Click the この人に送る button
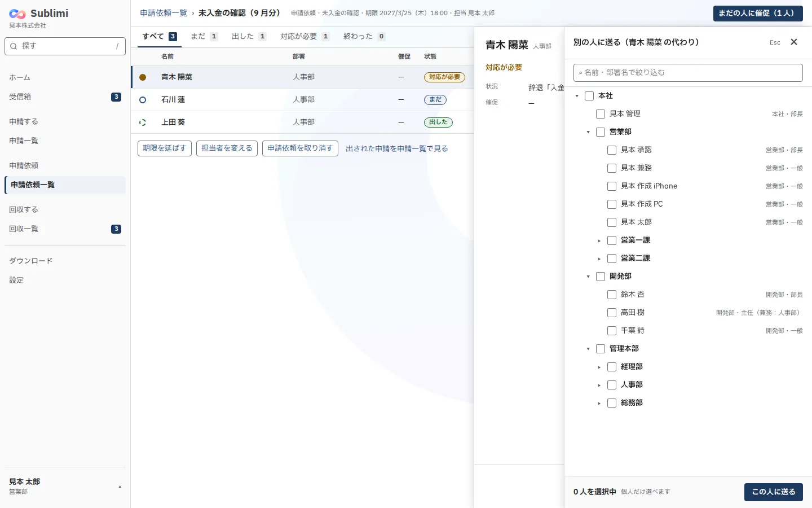This screenshot has width=812, height=508. (x=774, y=492)
